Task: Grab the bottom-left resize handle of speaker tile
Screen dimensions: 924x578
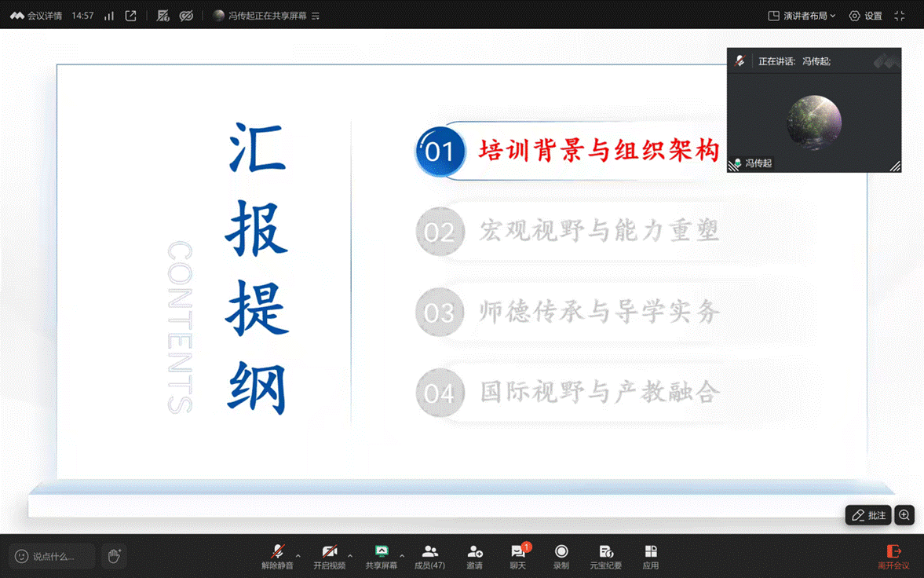Action: click(x=732, y=166)
